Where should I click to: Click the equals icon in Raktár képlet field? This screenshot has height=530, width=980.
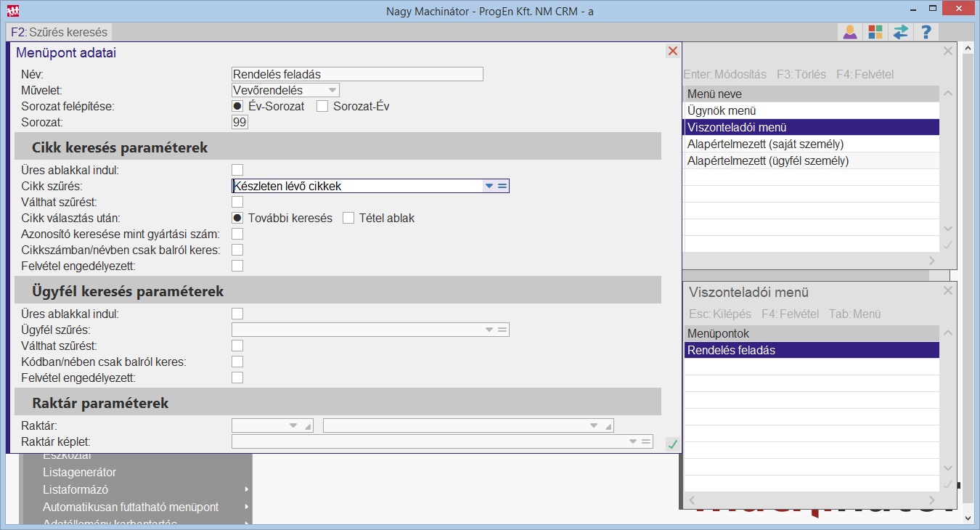point(646,441)
